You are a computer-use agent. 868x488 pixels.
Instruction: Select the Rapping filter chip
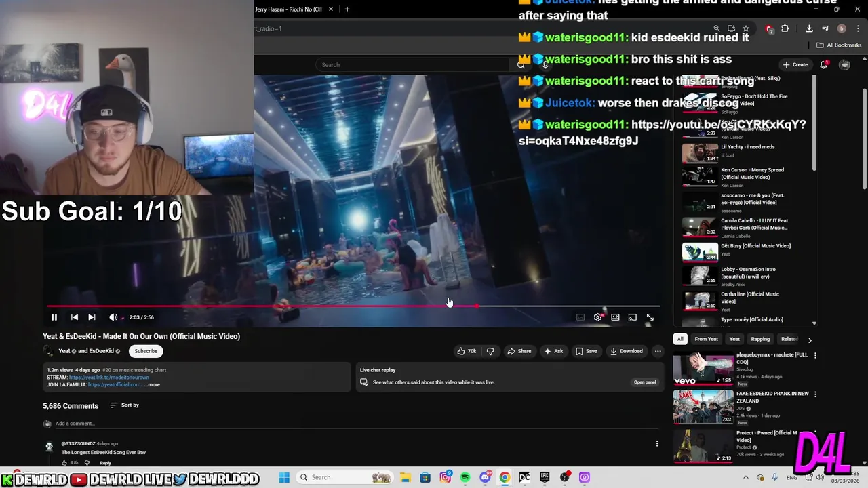point(760,339)
